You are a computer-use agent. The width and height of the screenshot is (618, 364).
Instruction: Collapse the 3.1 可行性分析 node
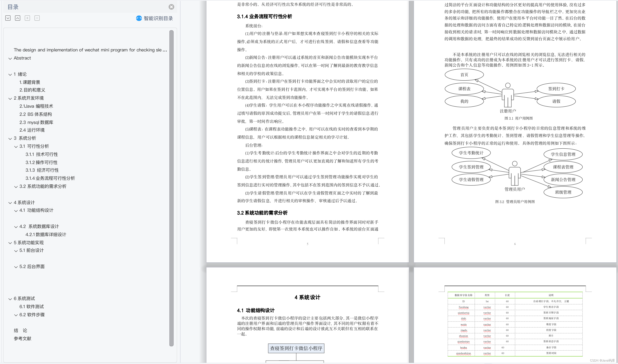point(16,147)
